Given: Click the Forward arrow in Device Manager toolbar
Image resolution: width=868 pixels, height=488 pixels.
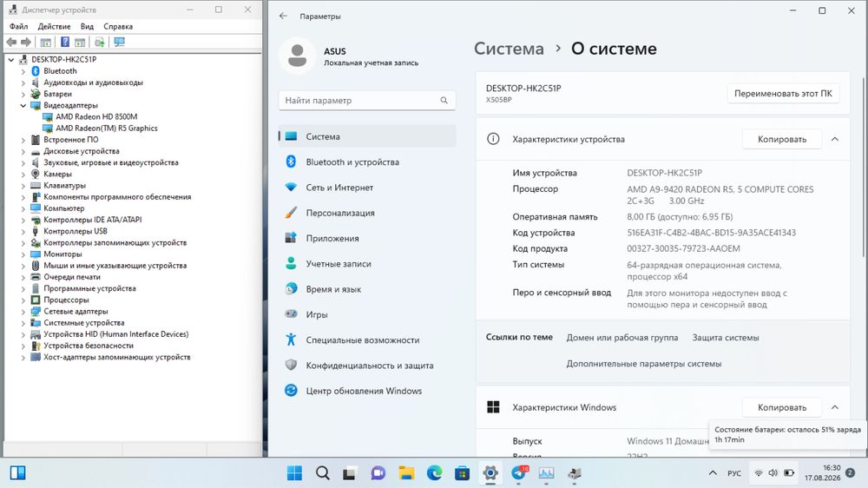Looking at the screenshot, I should [x=26, y=42].
